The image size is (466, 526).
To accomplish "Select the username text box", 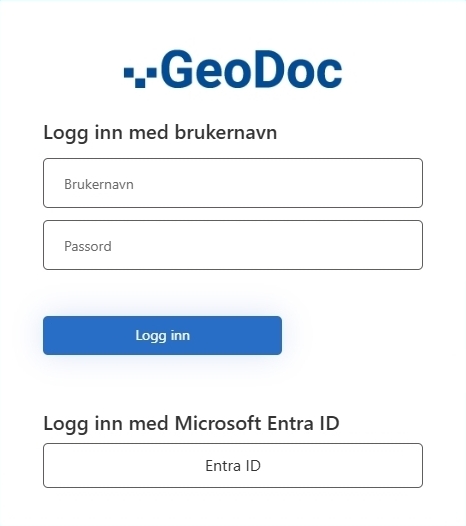I will (x=233, y=183).
